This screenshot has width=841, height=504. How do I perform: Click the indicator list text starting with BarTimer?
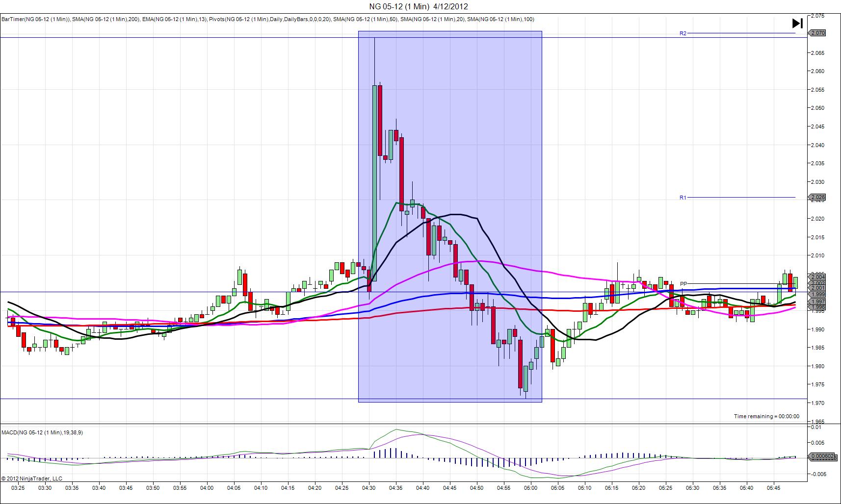pyautogui.click(x=267, y=20)
